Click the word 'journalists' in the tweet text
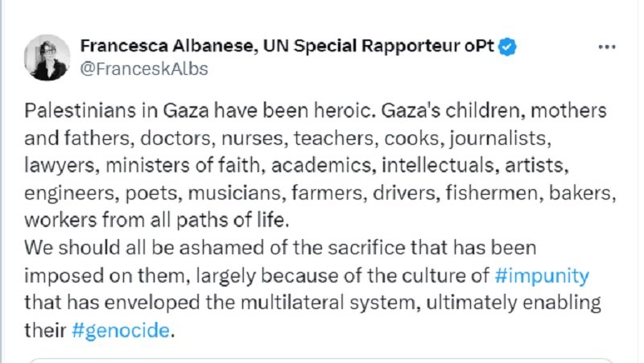Viewport: 644px width, 363px height. coord(498,138)
